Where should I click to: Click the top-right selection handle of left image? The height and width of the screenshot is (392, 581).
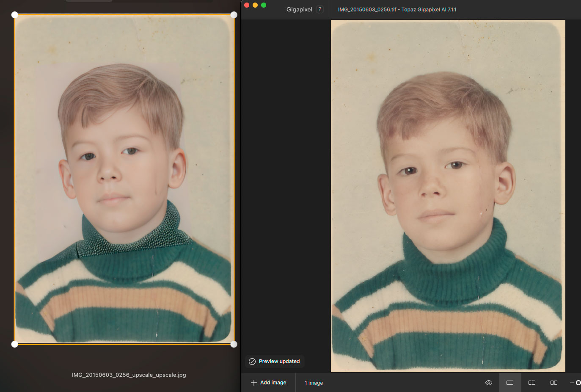pyautogui.click(x=234, y=15)
